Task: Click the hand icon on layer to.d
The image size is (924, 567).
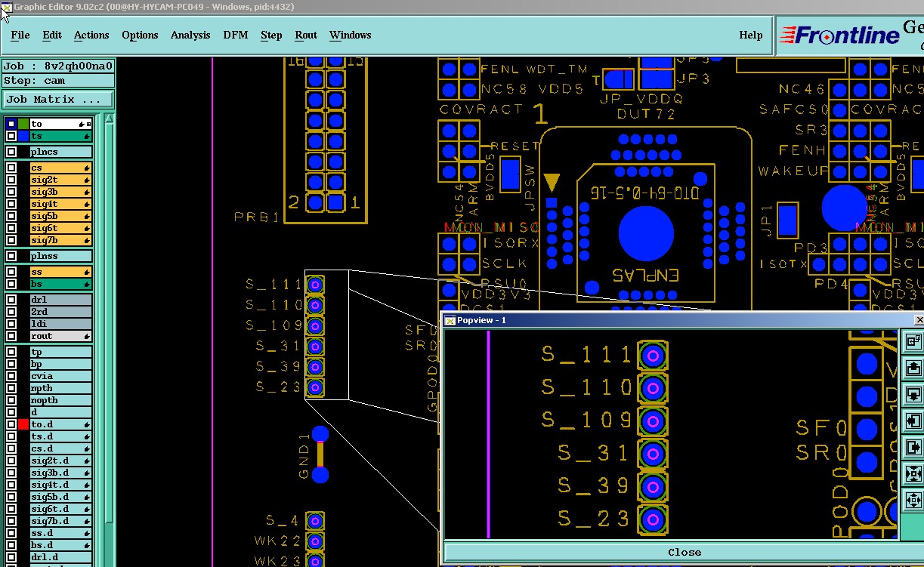Action: 88,424
